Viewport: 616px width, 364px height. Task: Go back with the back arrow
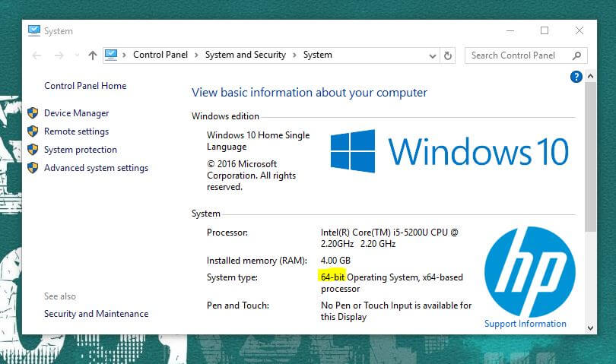point(37,55)
